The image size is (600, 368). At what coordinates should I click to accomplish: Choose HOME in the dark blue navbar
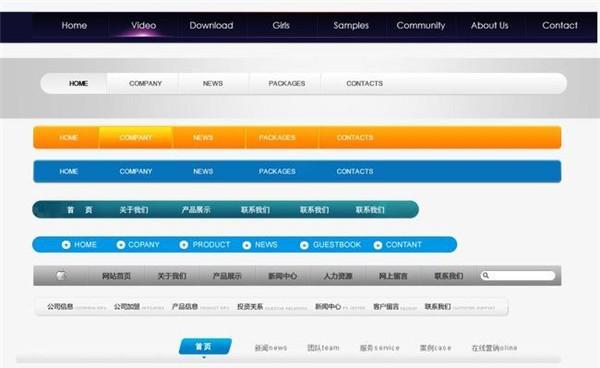[69, 171]
